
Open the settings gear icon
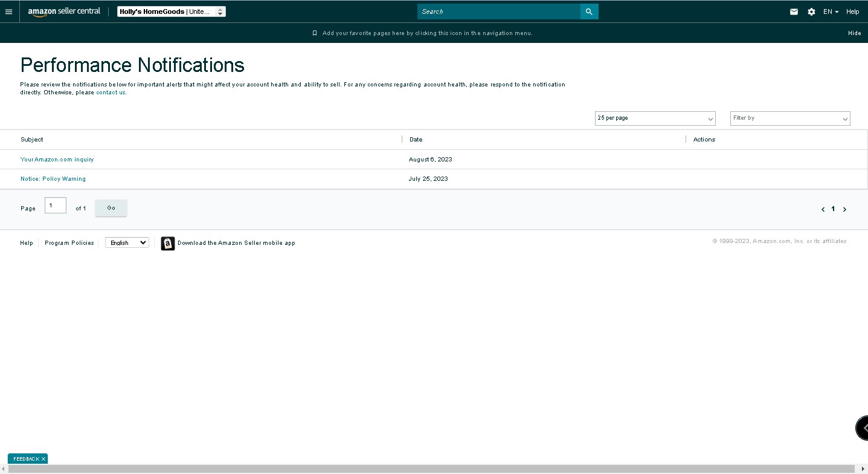(x=811, y=11)
